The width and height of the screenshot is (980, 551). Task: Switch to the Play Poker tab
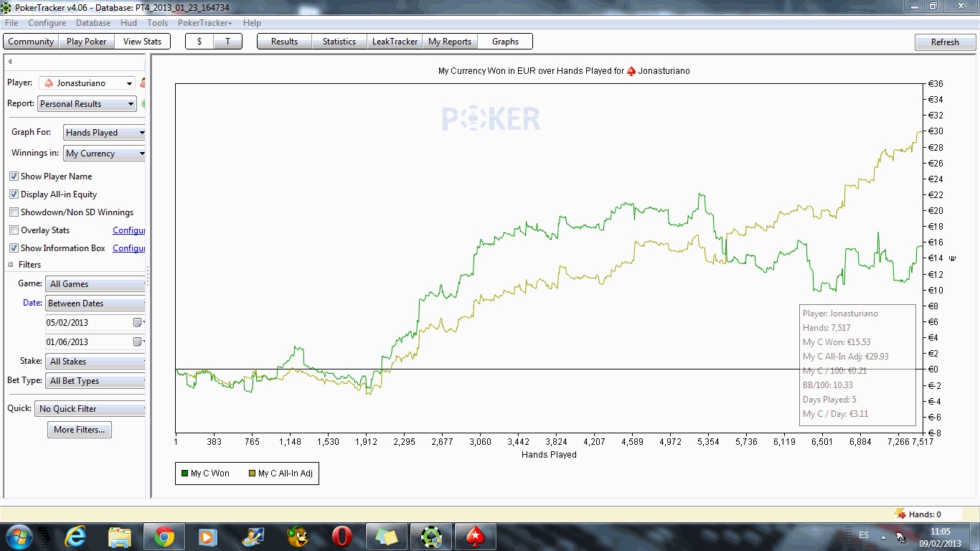(86, 42)
